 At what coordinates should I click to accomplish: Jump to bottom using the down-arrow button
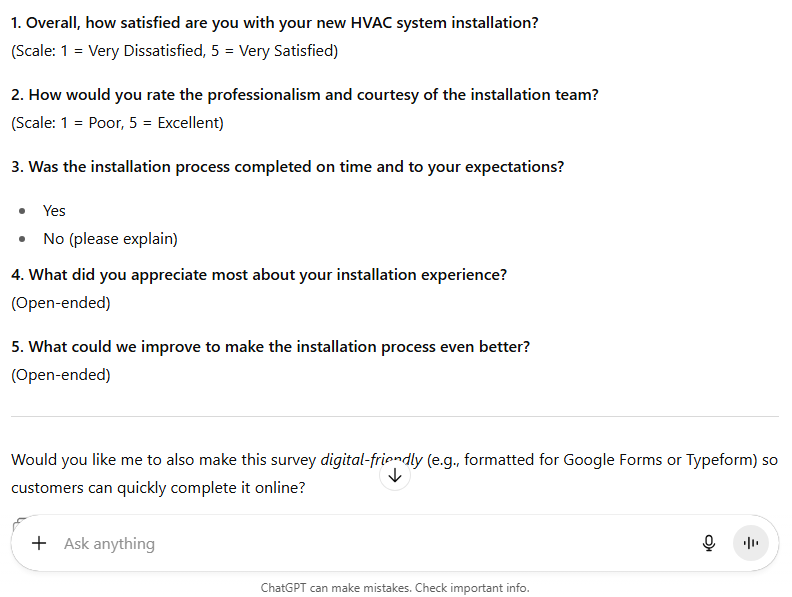coord(395,476)
